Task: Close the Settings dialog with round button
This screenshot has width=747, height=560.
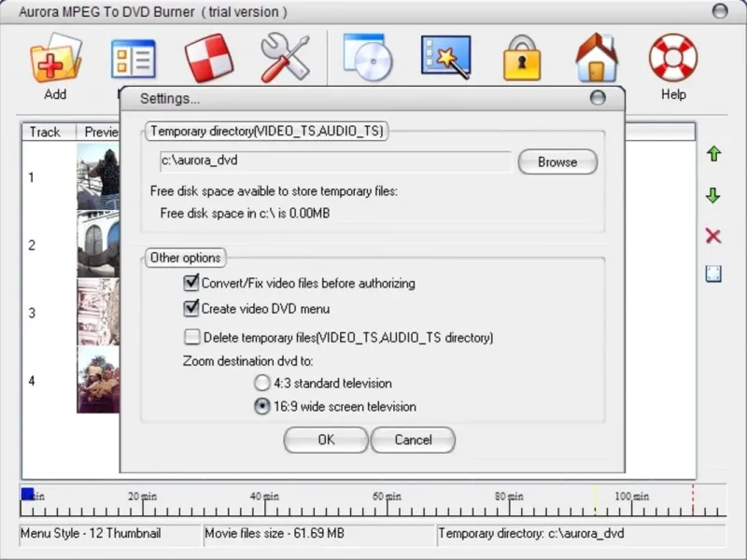Action: (x=598, y=98)
